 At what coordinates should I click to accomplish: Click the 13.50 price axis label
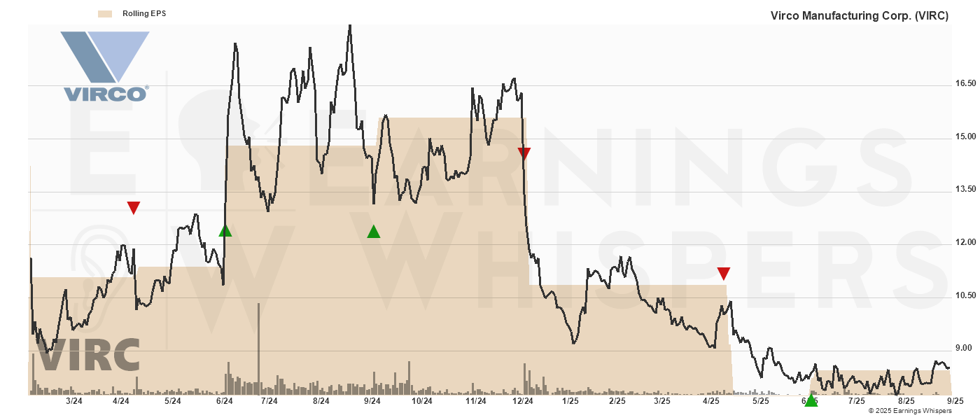point(966,189)
